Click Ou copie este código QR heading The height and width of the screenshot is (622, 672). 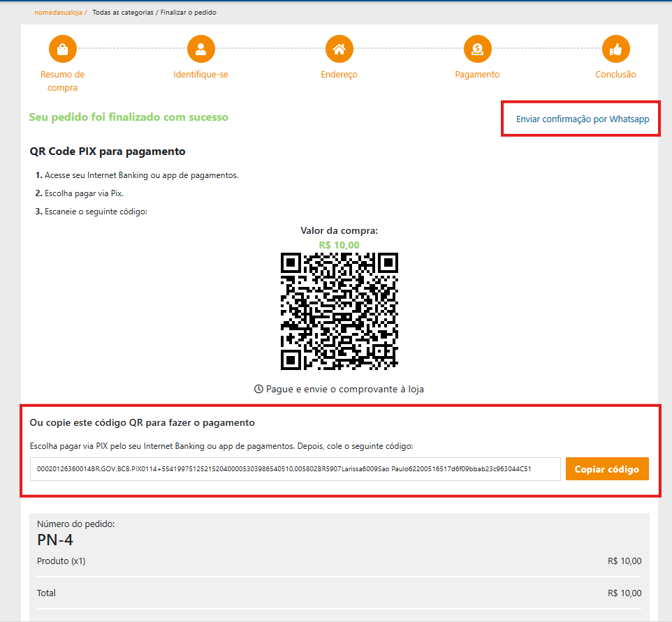(142, 423)
